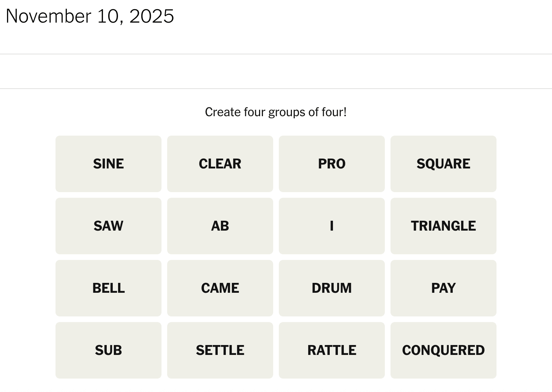Select the PAY word card

(443, 288)
